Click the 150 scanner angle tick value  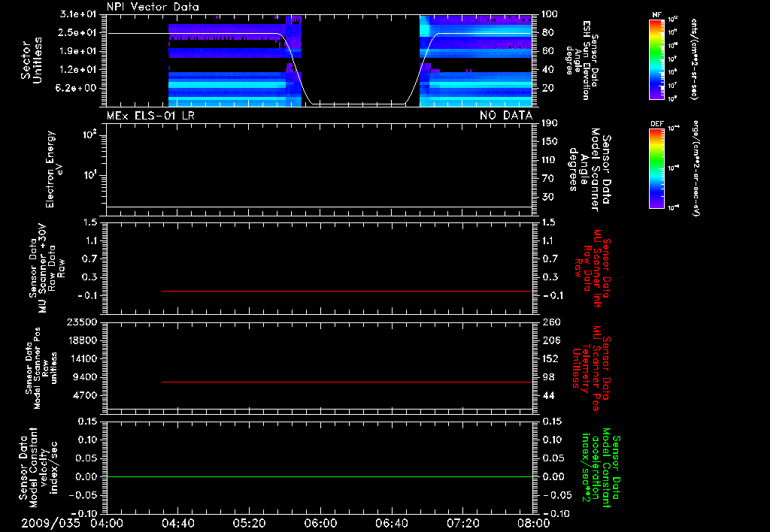tap(550, 142)
